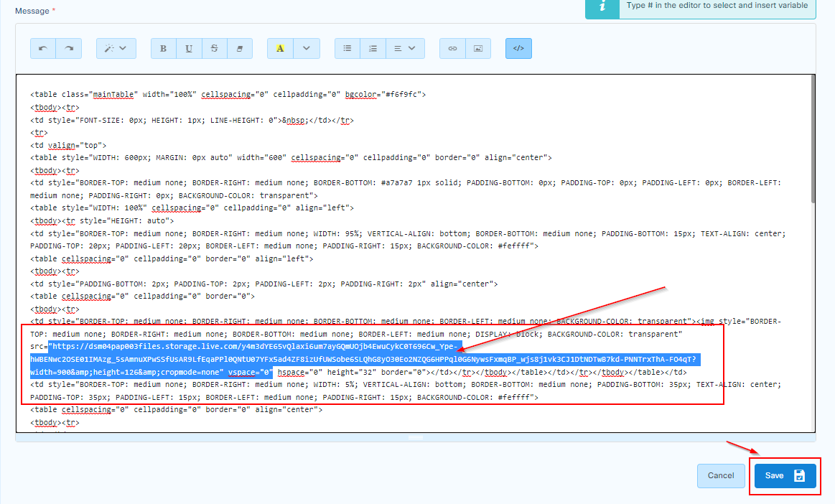The image size is (835, 504).
Task: Click the Save button
Action: 785,475
